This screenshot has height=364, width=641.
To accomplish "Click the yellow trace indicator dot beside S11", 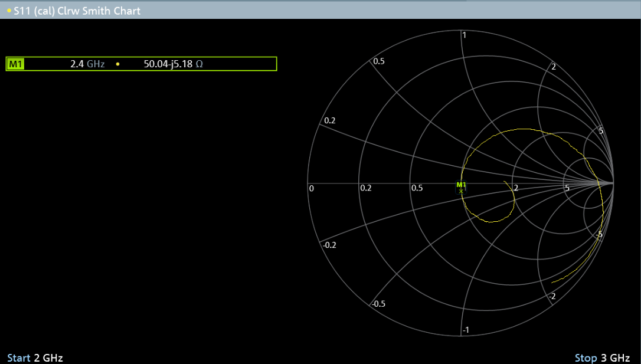I will tap(9, 11).
